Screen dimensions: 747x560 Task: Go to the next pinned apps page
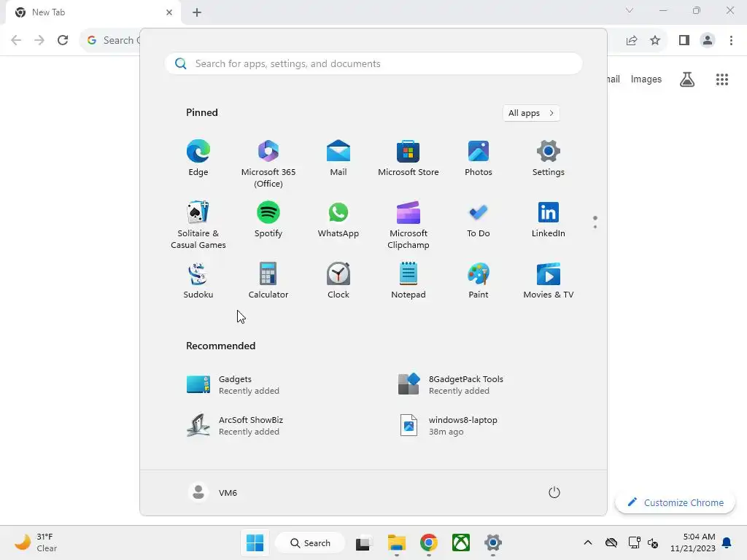(x=595, y=227)
